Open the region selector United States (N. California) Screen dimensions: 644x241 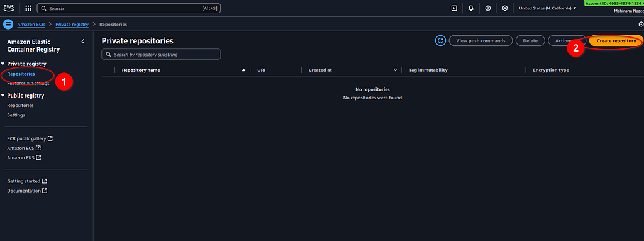548,8
